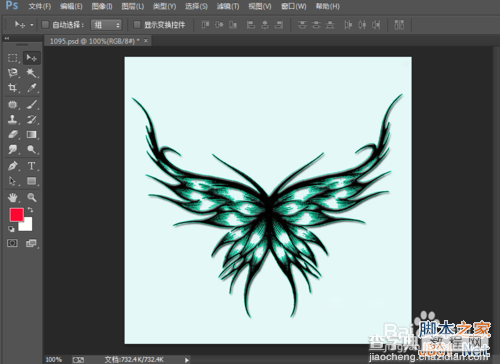Click the red foreground color swatch
The image size is (500, 364).
click(16, 215)
